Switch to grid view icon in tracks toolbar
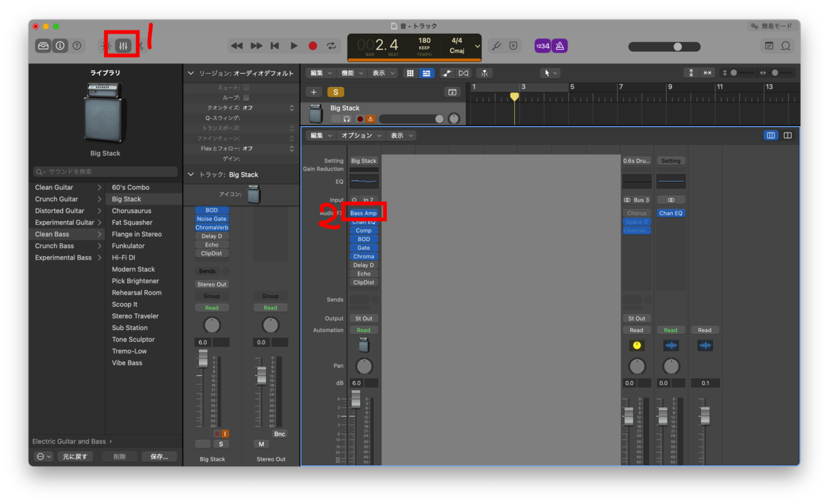Image resolution: width=829 pixels, height=504 pixels. (x=410, y=73)
